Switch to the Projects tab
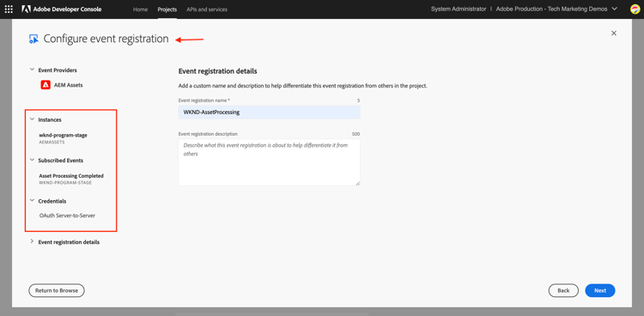 tap(167, 9)
